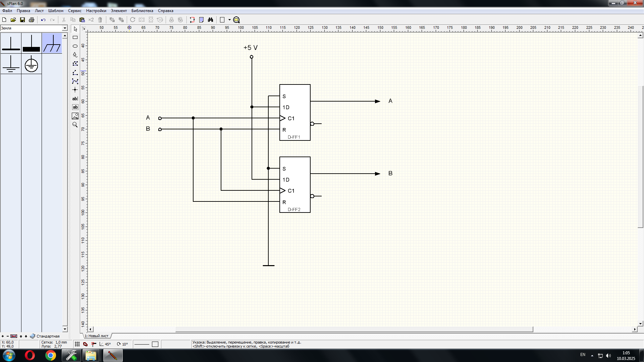Toggle the 45° angle snap
The width and height of the screenshot is (644, 362).
tap(105, 344)
